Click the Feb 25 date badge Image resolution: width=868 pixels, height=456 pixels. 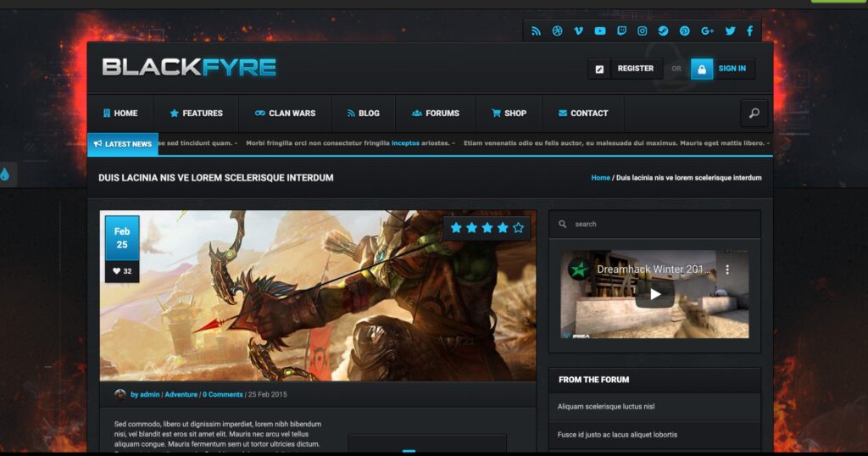[x=122, y=238]
